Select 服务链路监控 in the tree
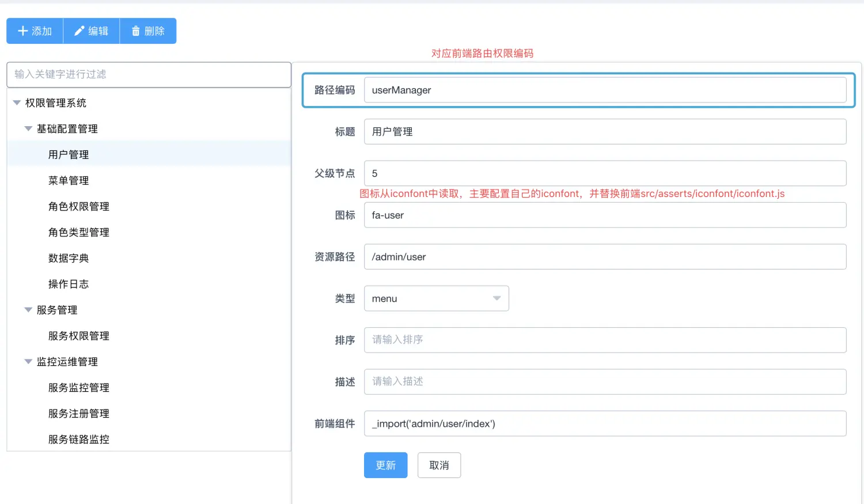The width and height of the screenshot is (864, 504). point(79,439)
